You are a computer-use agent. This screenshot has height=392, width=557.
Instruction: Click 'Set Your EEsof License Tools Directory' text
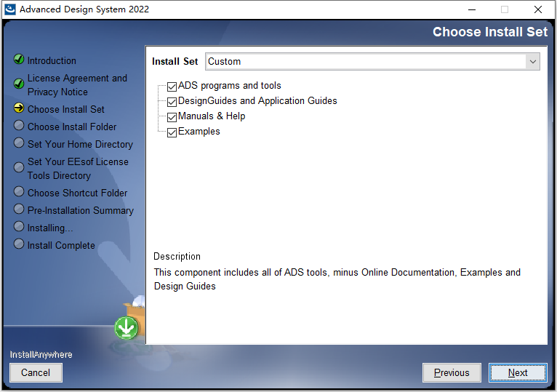coord(78,169)
